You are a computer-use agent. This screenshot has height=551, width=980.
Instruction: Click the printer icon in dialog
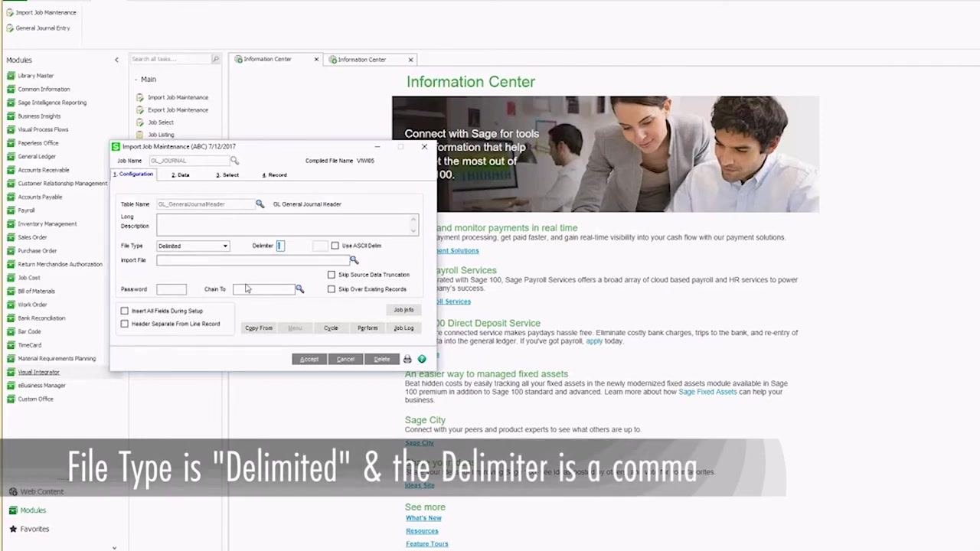tap(407, 359)
